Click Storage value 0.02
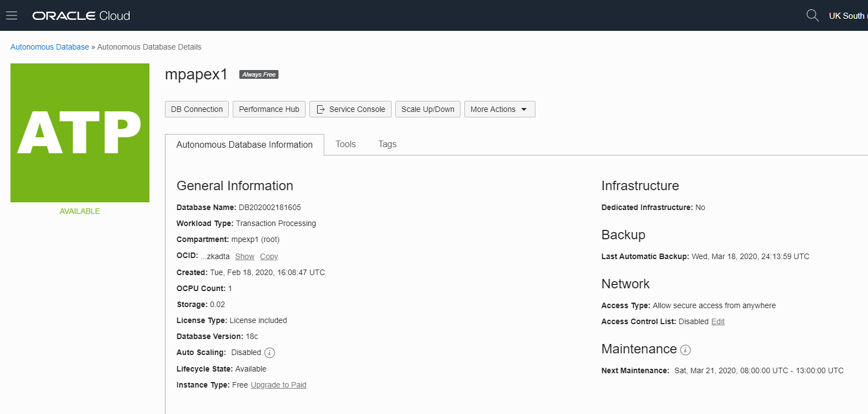The height and width of the screenshot is (414, 868). point(217,304)
